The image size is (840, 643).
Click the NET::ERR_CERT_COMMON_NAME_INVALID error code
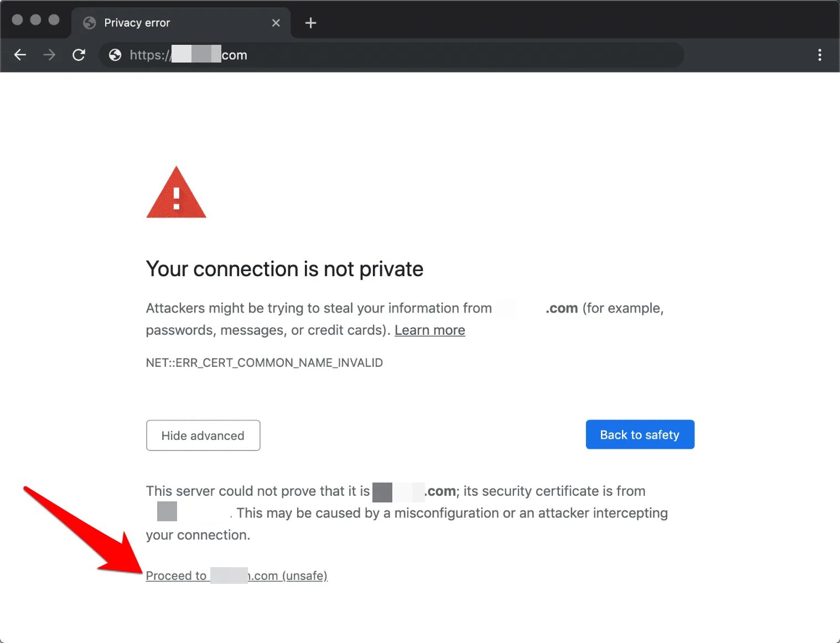coord(264,363)
